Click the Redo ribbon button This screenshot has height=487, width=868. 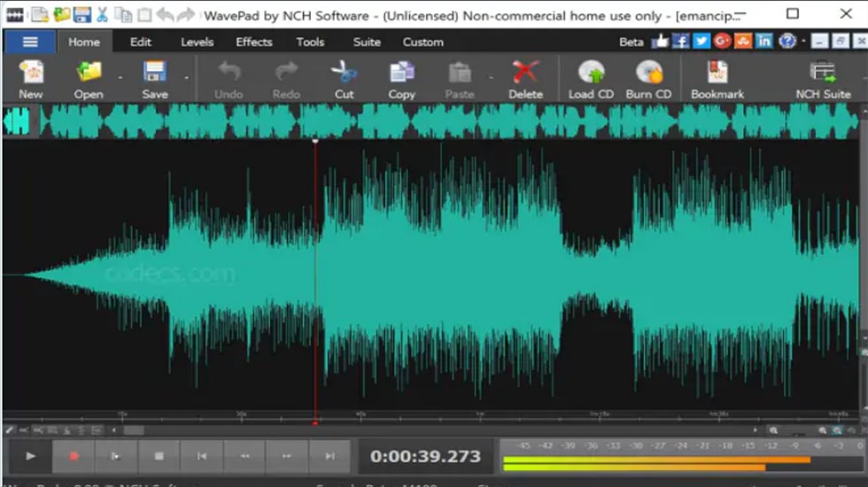(286, 81)
